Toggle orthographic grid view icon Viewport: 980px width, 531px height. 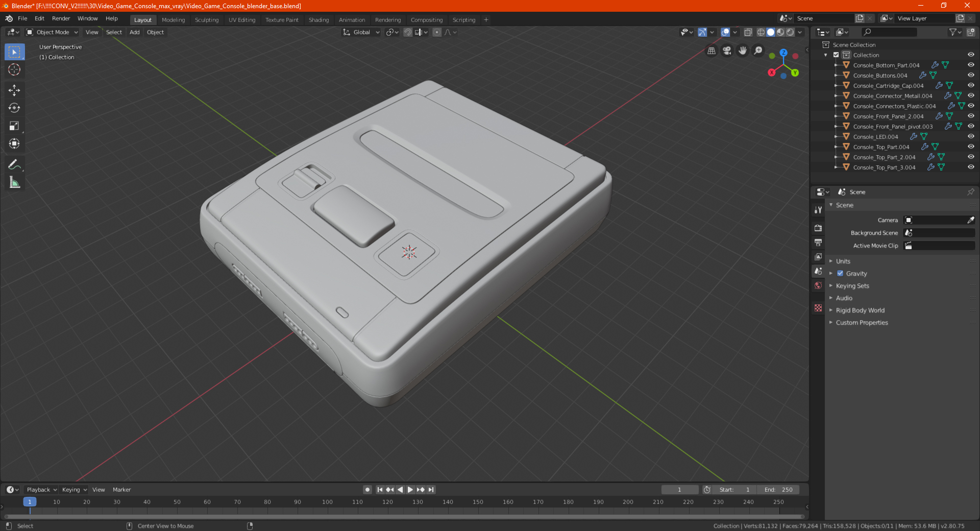712,51
